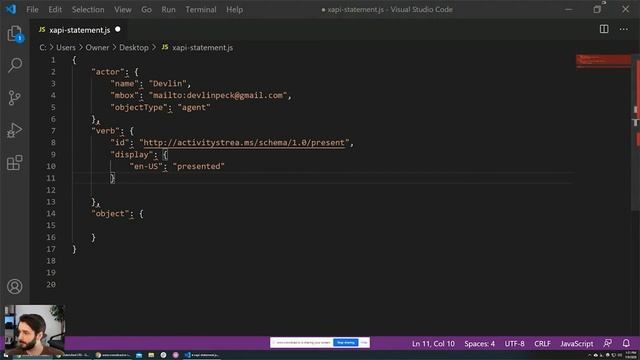Click Ln 11, Col 10 in status bar
Screen dimensions: 640x360
click(433, 344)
